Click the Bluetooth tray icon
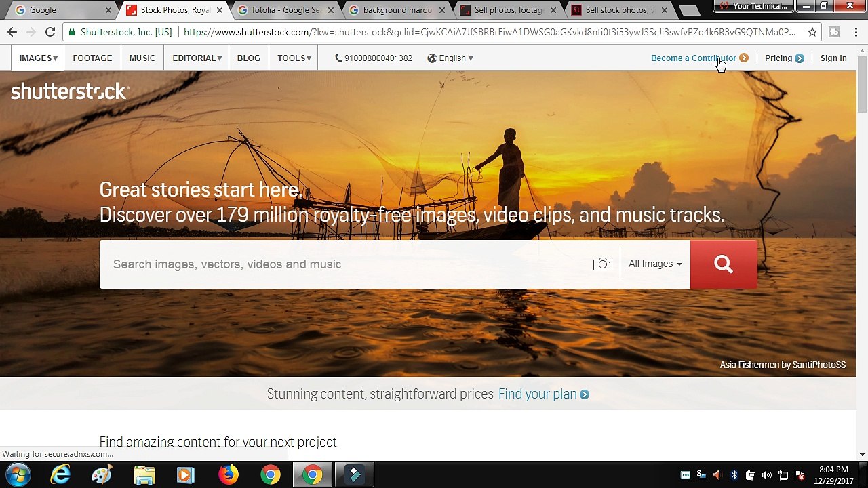Viewport: 868px width, 488px height. [x=734, y=475]
